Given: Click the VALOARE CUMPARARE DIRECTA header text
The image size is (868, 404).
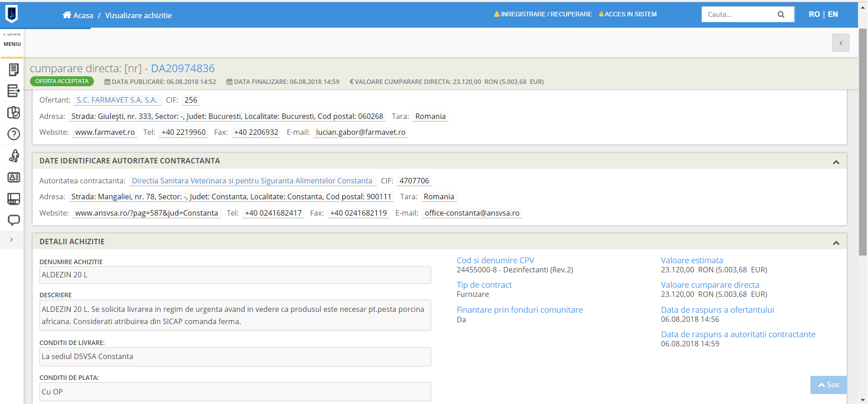Looking at the screenshot, I should pyautogui.click(x=447, y=82).
